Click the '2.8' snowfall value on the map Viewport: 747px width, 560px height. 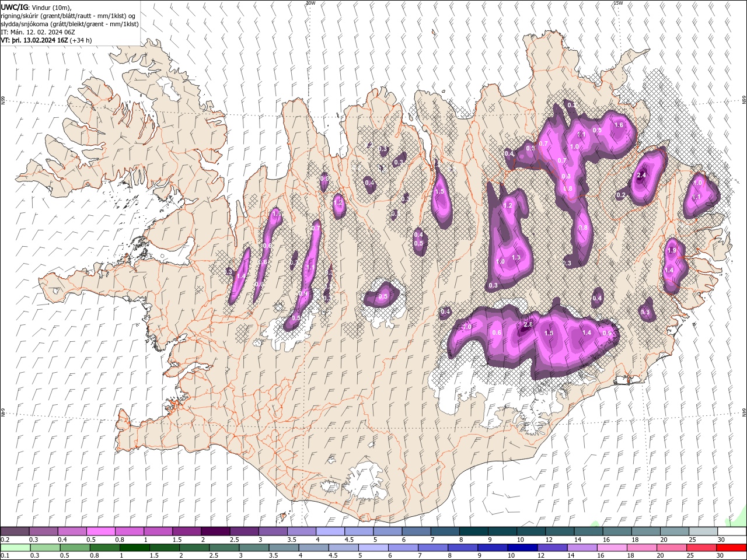(529, 324)
